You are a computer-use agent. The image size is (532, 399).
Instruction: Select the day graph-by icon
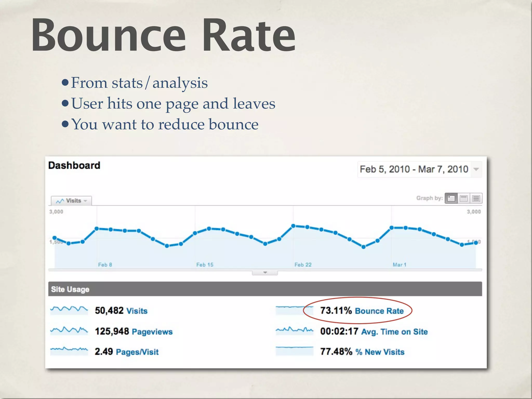pyautogui.click(x=451, y=198)
